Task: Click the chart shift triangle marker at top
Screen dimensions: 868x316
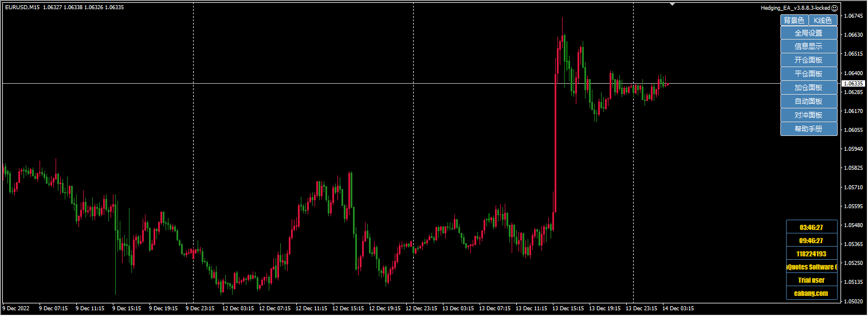Action: pyautogui.click(x=672, y=5)
